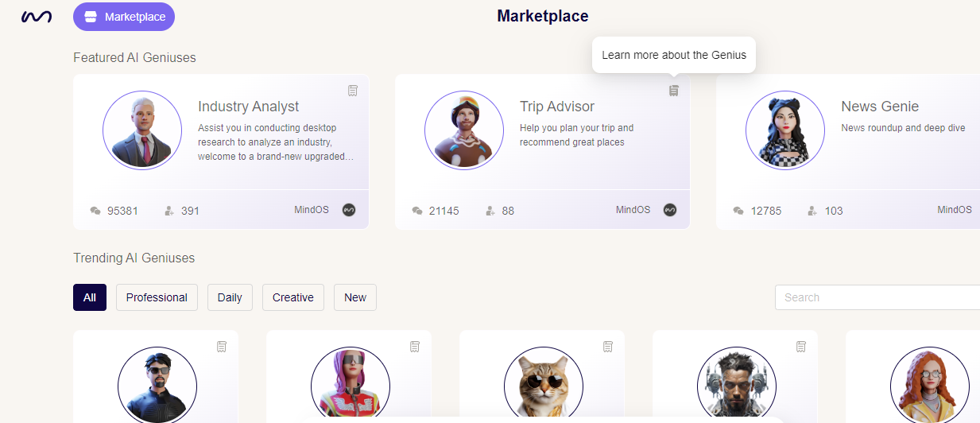The image size is (980, 423).
Task: Select the All filter tab
Action: 90,297
